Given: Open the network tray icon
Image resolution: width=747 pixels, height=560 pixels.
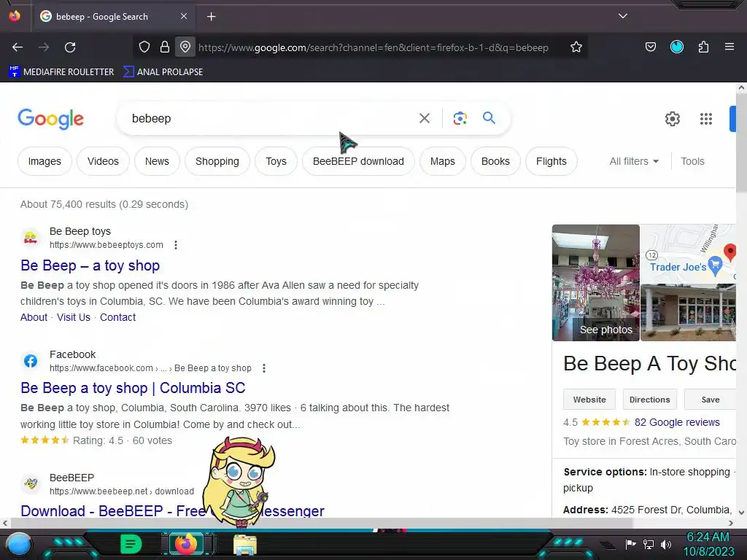Looking at the screenshot, I should pos(649,544).
